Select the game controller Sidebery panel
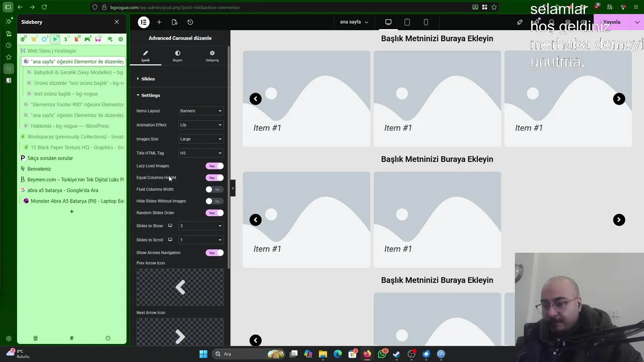Image resolution: width=644 pixels, height=362 pixels. pos(88,39)
